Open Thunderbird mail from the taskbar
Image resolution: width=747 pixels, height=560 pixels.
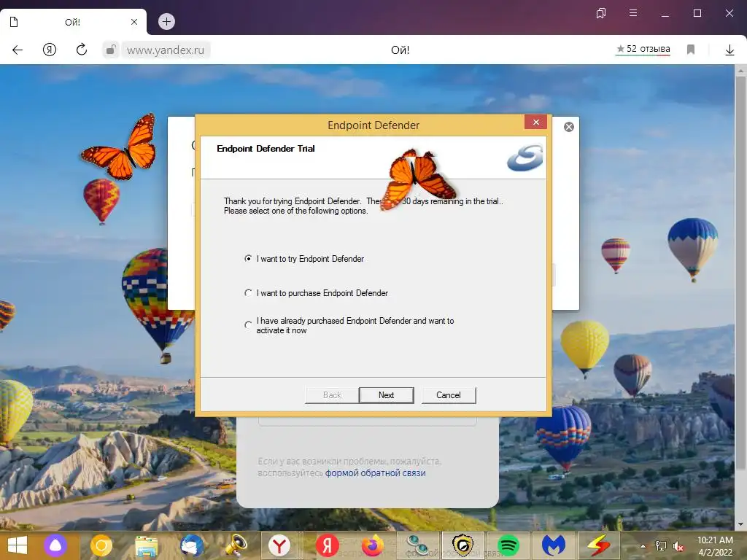pyautogui.click(x=192, y=545)
